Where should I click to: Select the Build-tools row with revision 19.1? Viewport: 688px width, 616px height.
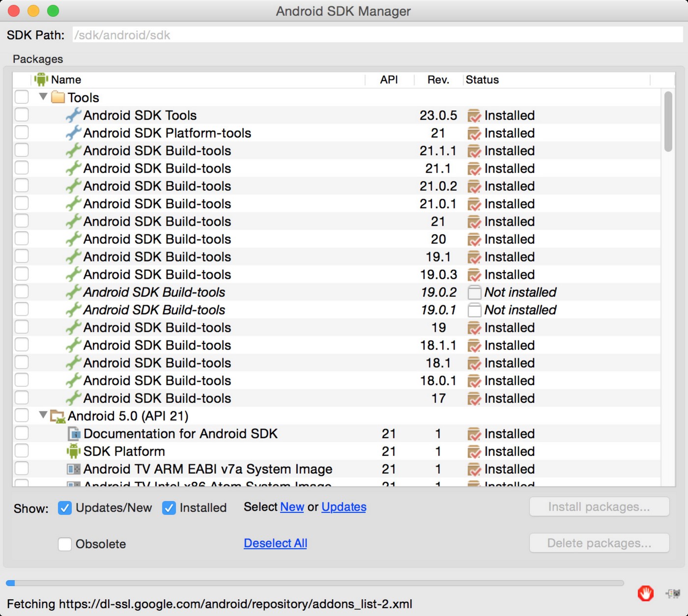pyautogui.click(x=337, y=257)
